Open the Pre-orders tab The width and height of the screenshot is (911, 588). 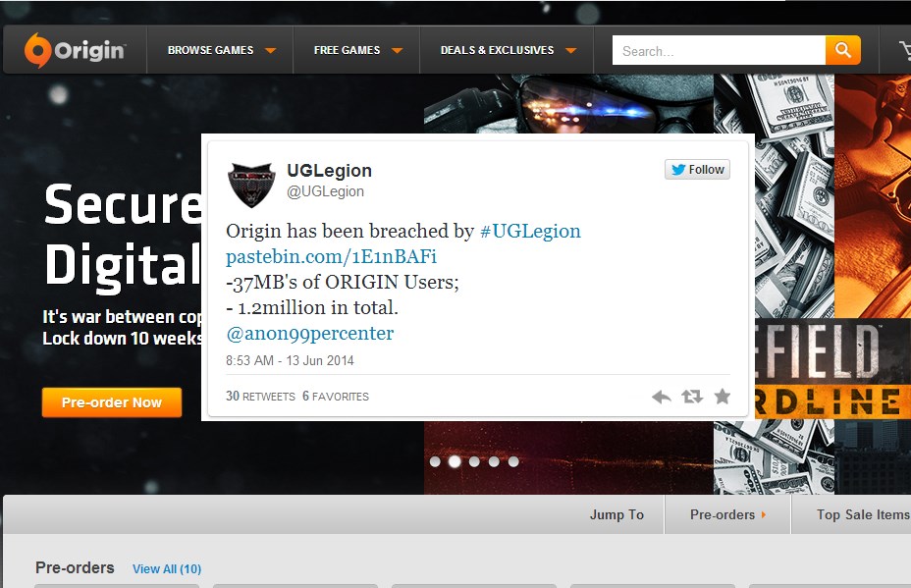coord(727,514)
